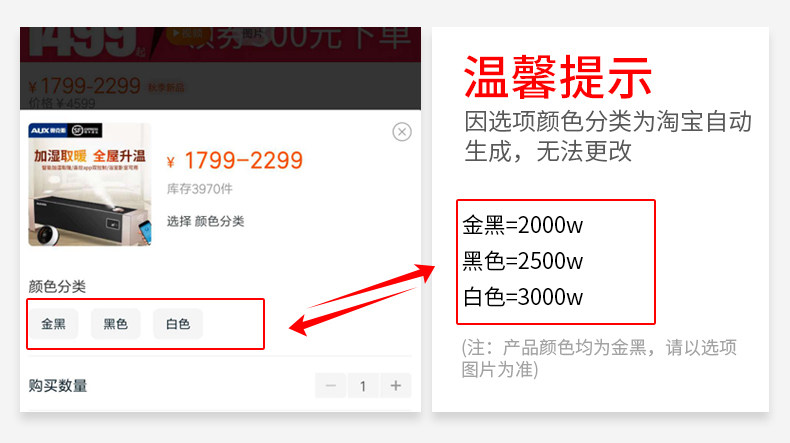The width and height of the screenshot is (790, 443).
Task: Click the 库存3970件 stock text
Action: coord(200,189)
